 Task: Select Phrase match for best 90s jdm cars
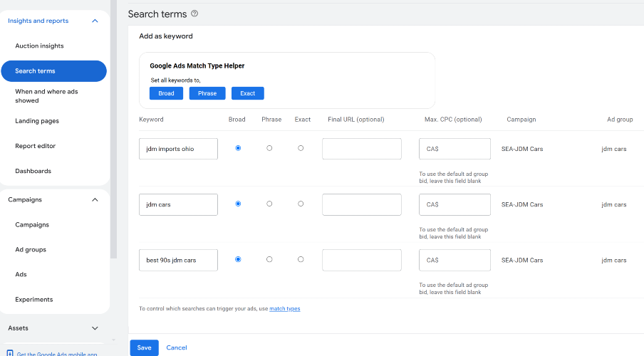point(269,259)
